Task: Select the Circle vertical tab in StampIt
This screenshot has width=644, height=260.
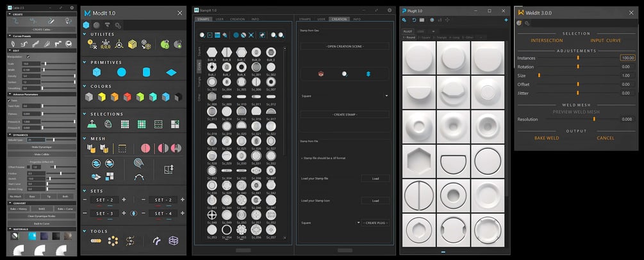Action: pos(199,66)
